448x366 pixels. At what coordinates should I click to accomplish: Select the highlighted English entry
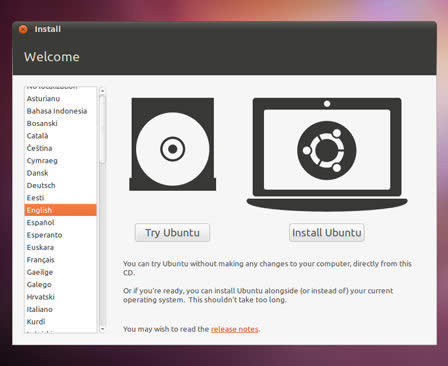pos(60,210)
